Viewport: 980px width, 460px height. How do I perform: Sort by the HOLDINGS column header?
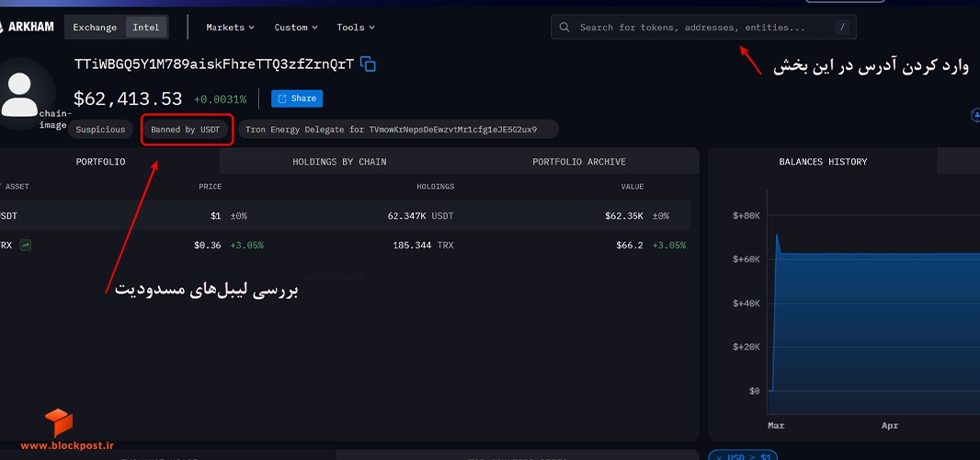tap(436, 187)
